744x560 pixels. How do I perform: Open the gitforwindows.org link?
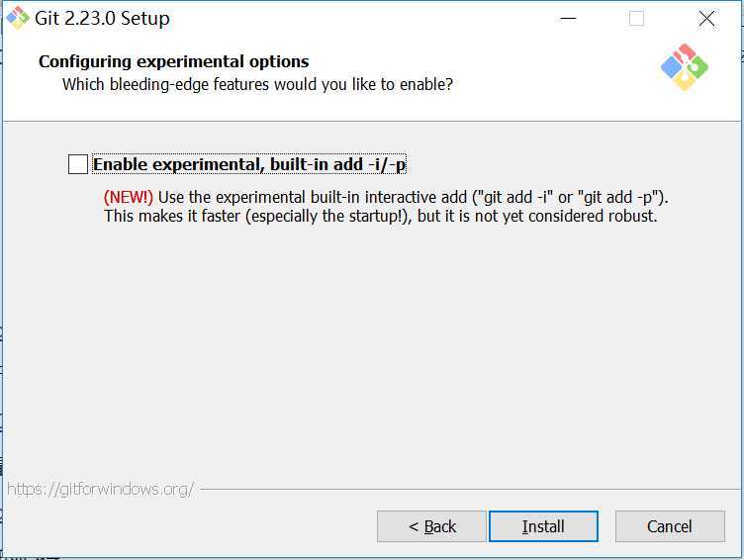pos(100,489)
